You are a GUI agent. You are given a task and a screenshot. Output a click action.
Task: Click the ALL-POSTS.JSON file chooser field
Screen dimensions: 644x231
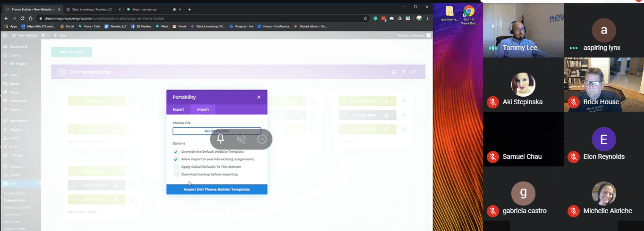click(217, 132)
